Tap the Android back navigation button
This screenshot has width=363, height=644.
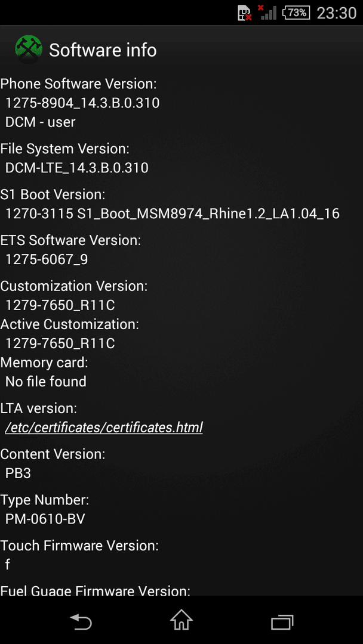[x=81, y=621]
